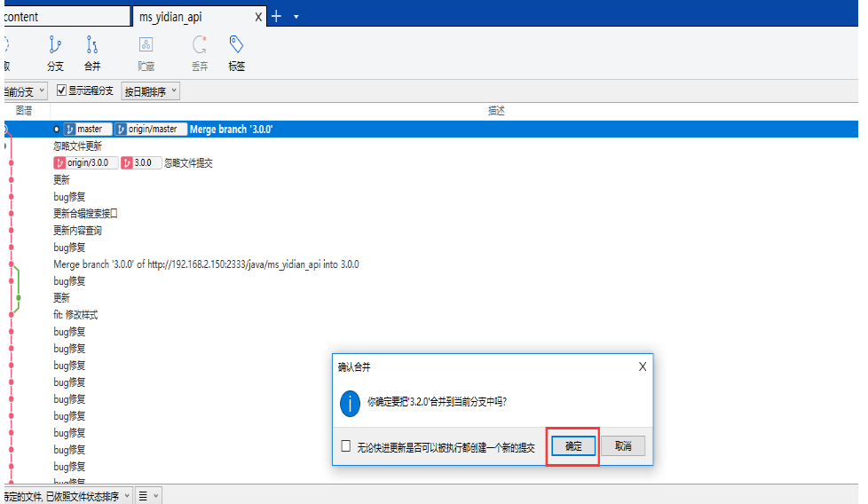Open the list view mode dropdown at bottom
Screen dimensions: 868x504
(x=148, y=496)
